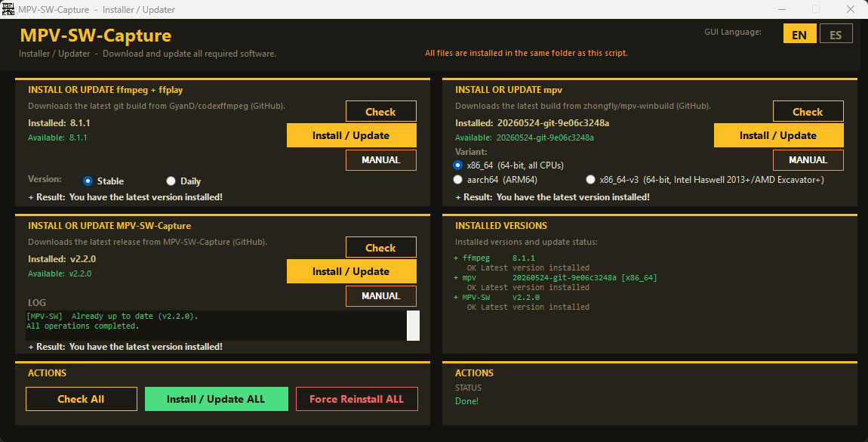Viewport: 868px width, 442px height.
Task: Click ffmpeg 'Available: 8.1.1' text
Action: point(57,138)
